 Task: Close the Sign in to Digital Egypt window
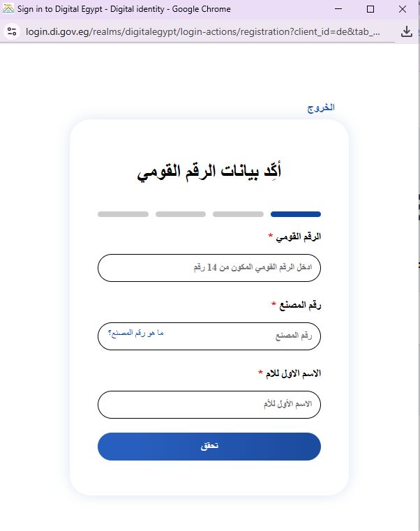coord(403,9)
